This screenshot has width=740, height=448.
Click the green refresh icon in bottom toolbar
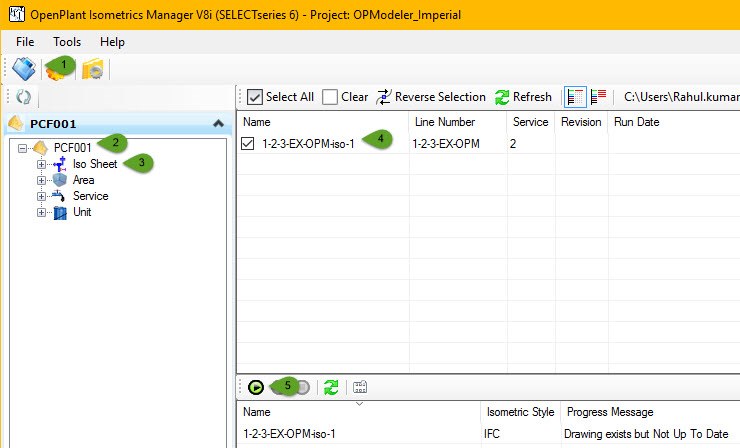pyautogui.click(x=331, y=388)
